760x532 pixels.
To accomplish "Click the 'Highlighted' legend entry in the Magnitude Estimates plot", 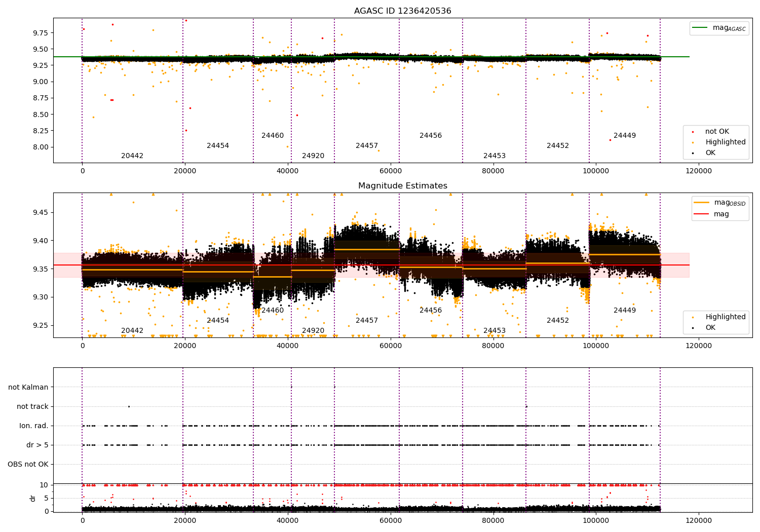I will (x=726, y=317).
